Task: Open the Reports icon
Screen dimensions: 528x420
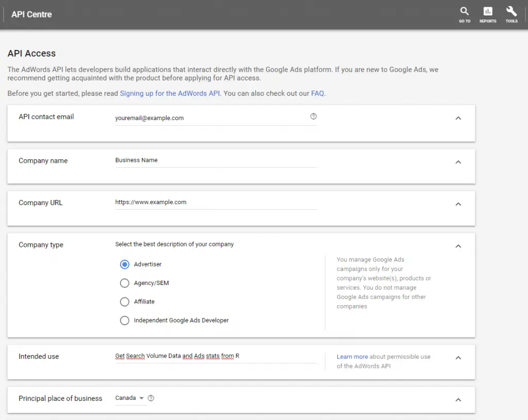Action: click(488, 15)
